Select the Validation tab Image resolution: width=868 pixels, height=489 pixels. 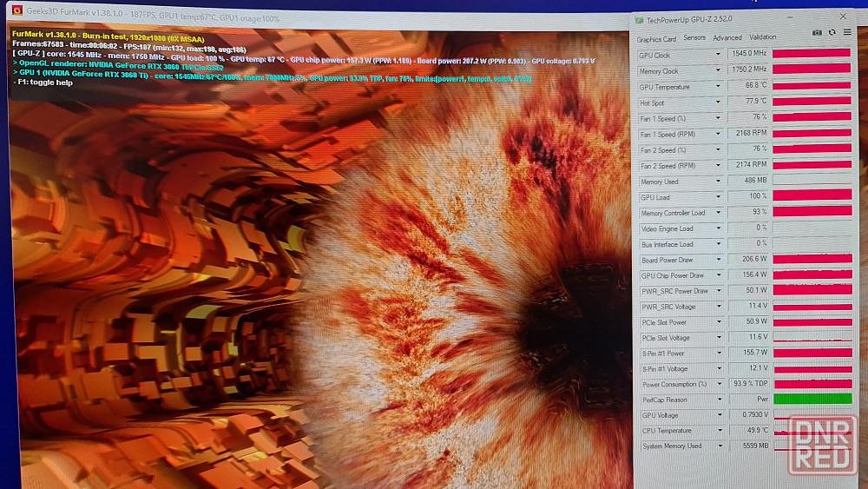[x=763, y=37]
